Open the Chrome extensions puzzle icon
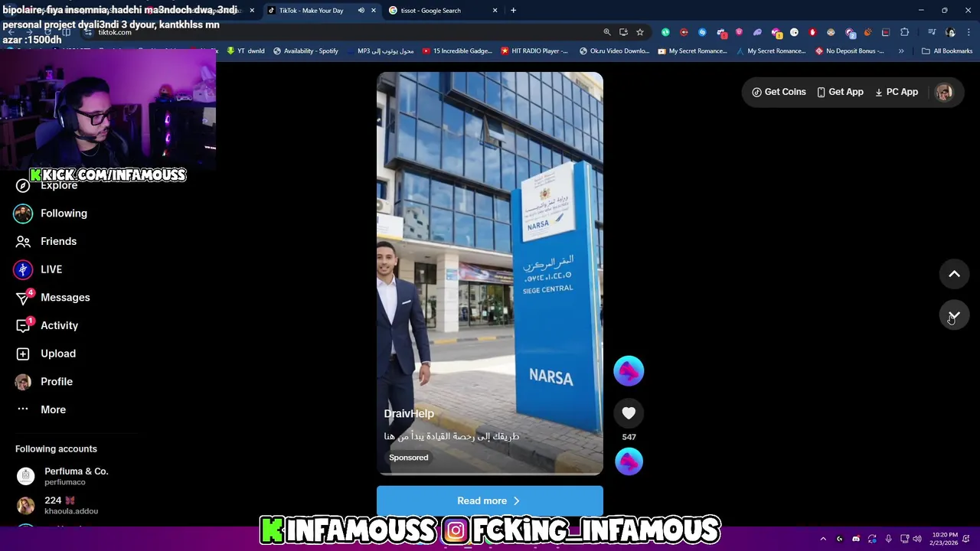This screenshot has height=551, width=980. click(905, 32)
